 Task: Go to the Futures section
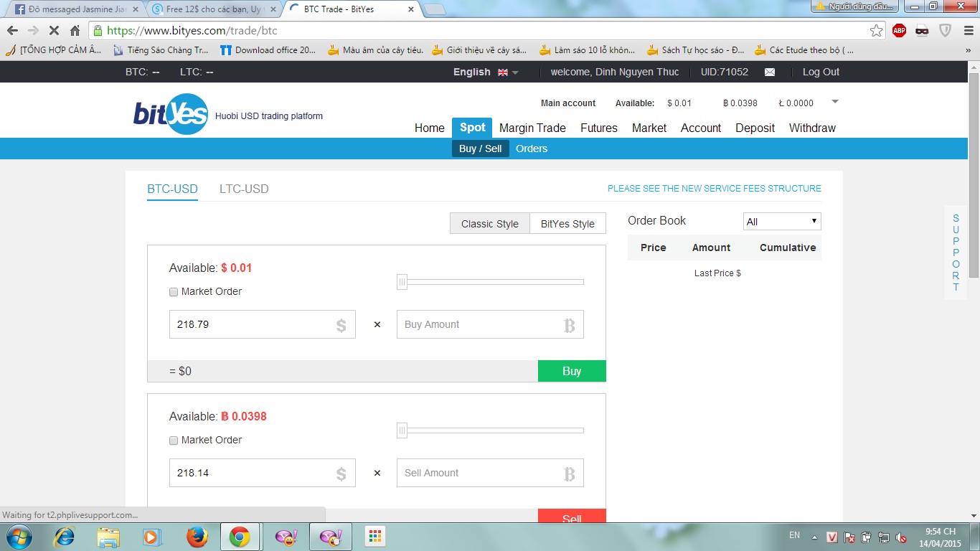coord(599,128)
